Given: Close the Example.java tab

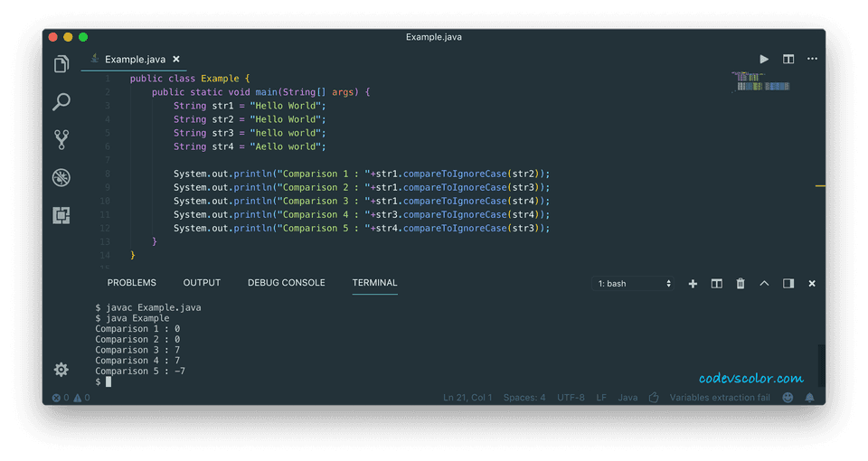Looking at the screenshot, I should click(x=176, y=60).
